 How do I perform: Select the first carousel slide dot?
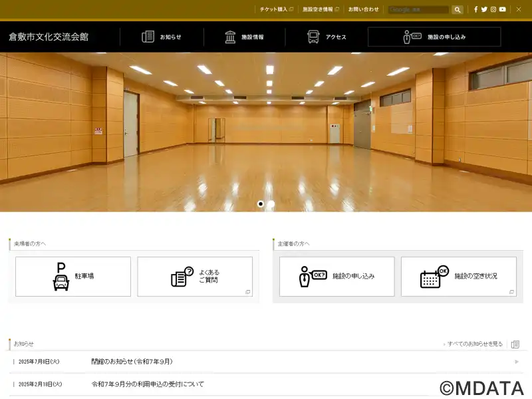click(x=261, y=204)
